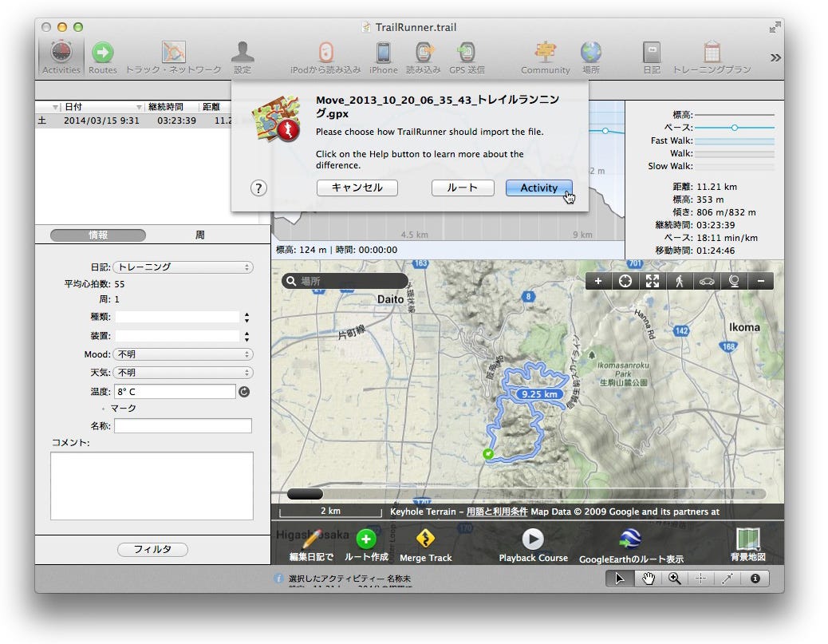Click the ペース slider handle
This screenshot has height=644, width=828.
tap(735, 128)
